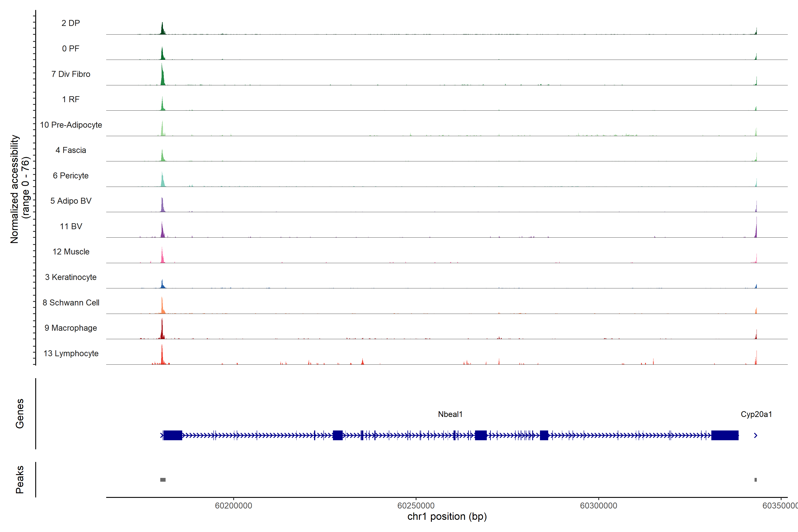This screenshot has width=798, height=532.
Task: Select the 11 BV track label
Action: [x=70, y=226]
